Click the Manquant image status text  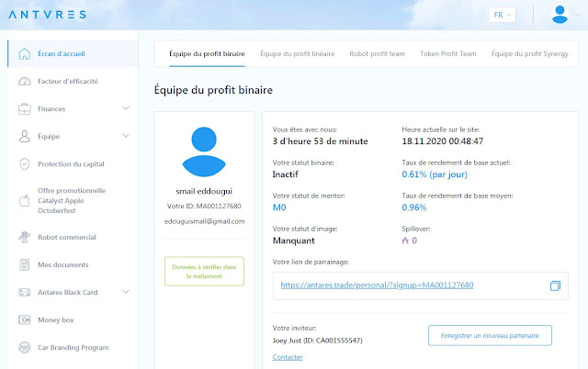coord(294,240)
